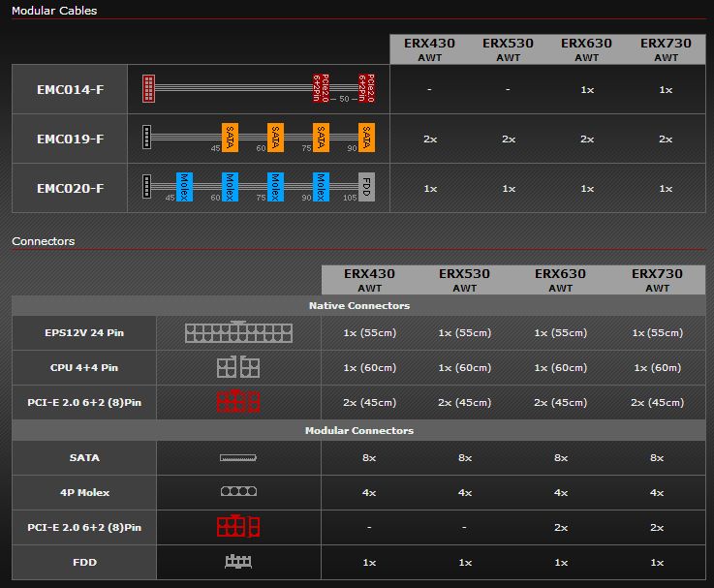Click the EPS12V 24 Pin row label
714x588 pixels.
83,332
